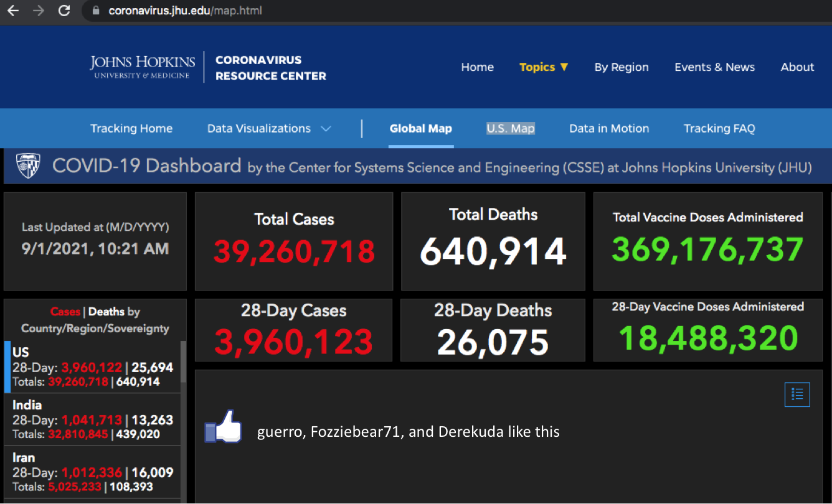This screenshot has height=504, width=832.
Task: Reload the page with the refresh icon
Action: pos(64,11)
